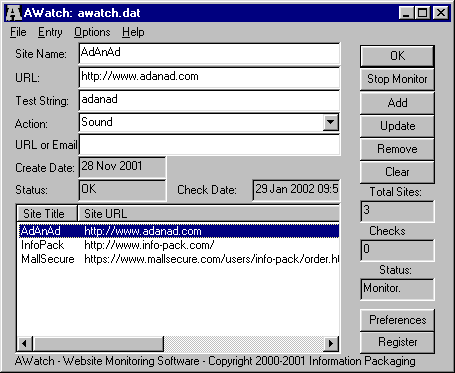Viewport: 455px width, 373px height.
Task: Click the Update button
Action: tap(397, 126)
